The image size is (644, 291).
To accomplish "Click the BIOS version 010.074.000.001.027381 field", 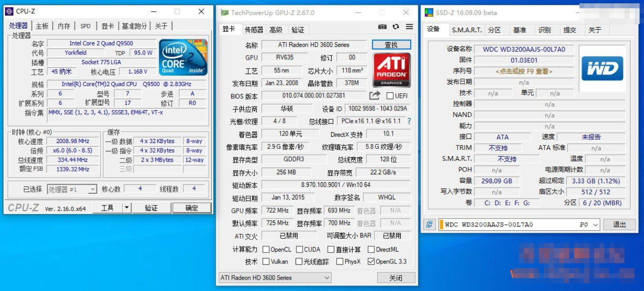I will 314,96.
